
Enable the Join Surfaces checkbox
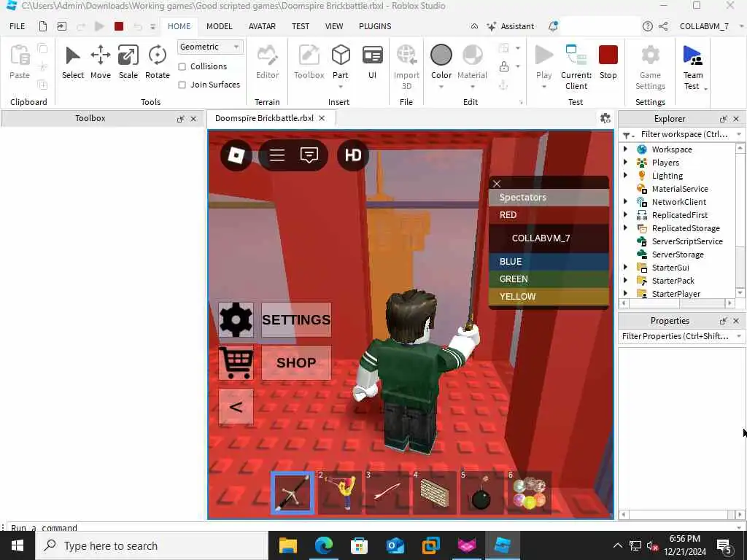(182, 85)
